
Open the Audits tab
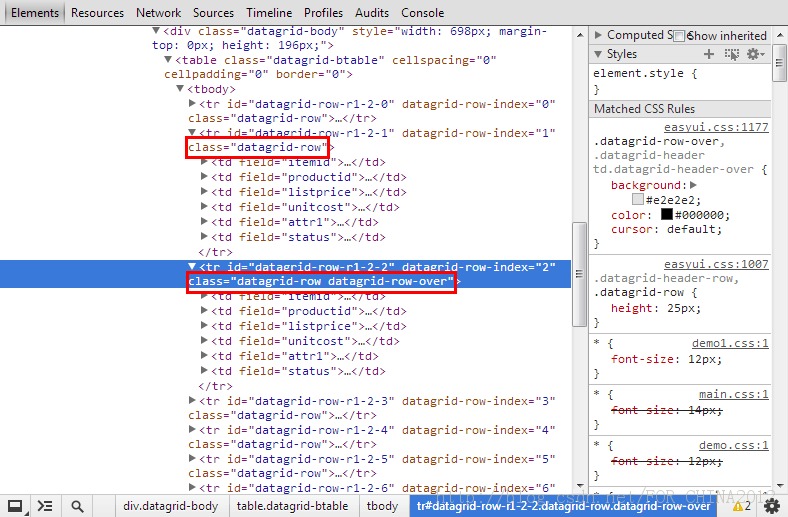point(372,13)
